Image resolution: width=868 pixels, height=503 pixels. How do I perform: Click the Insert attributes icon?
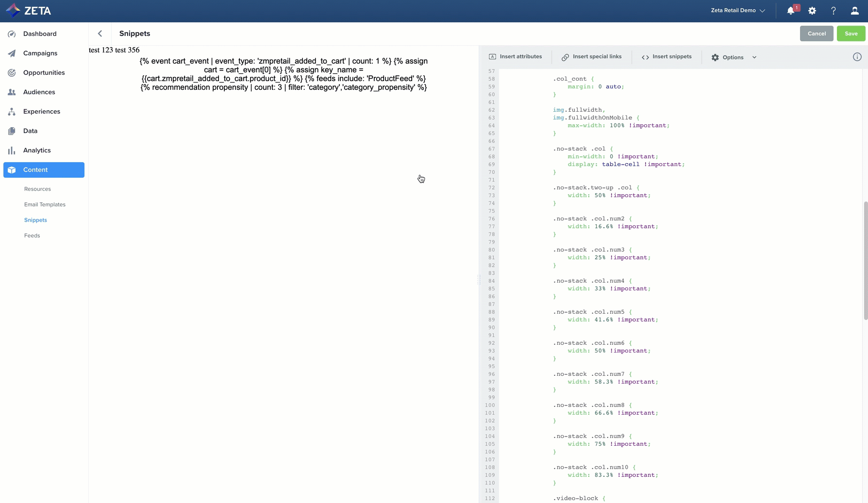pyautogui.click(x=492, y=57)
